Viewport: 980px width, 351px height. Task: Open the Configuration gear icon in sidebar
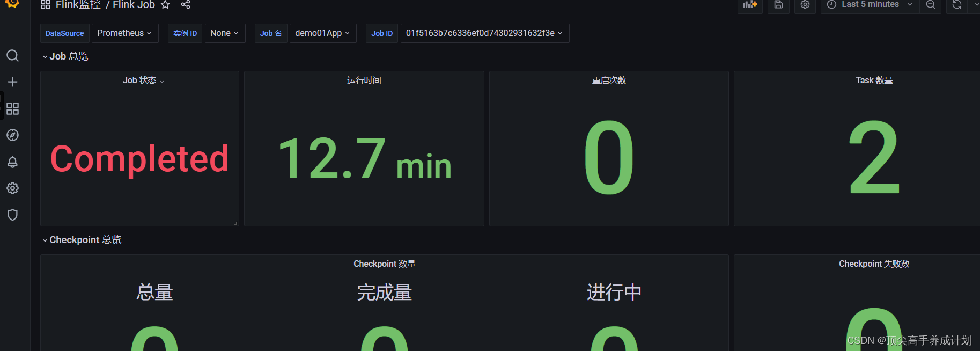click(x=12, y=188)
